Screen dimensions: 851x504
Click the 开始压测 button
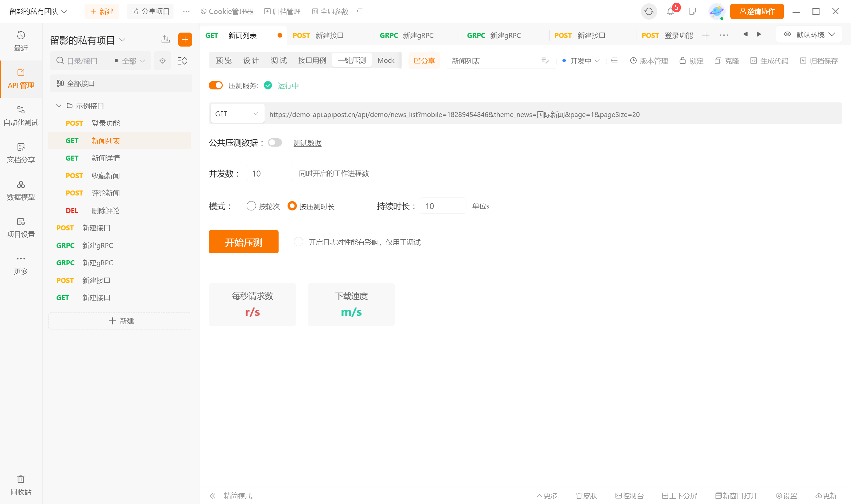[x=243, y=241]
